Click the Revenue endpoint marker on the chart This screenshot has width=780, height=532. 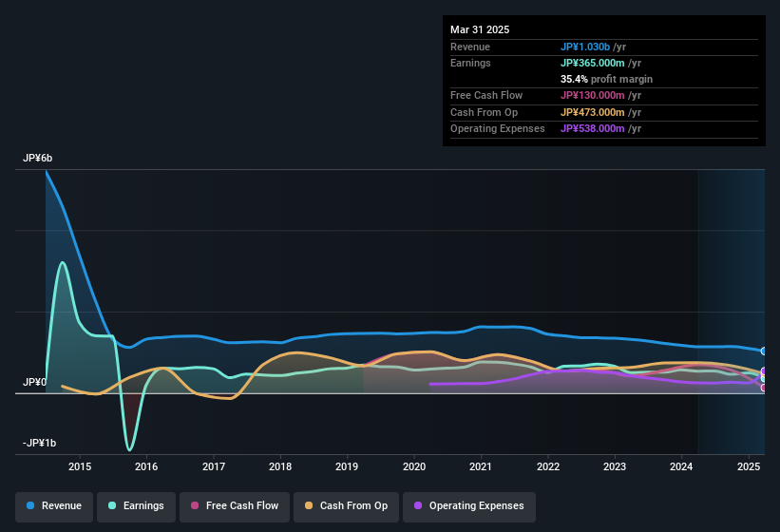point(764,351)
